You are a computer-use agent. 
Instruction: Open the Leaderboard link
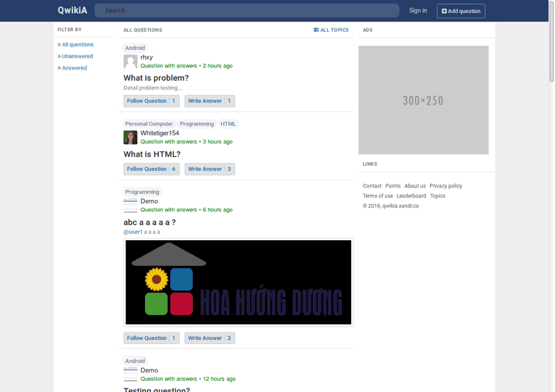411,196
